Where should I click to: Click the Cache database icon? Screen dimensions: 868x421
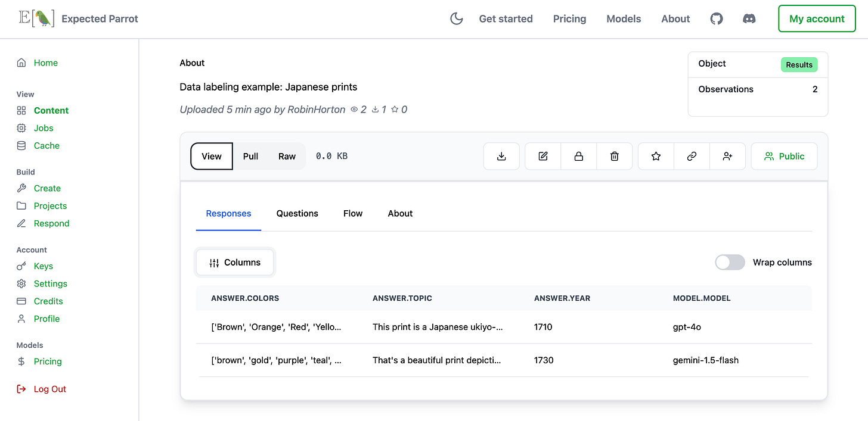pos(21,145)
